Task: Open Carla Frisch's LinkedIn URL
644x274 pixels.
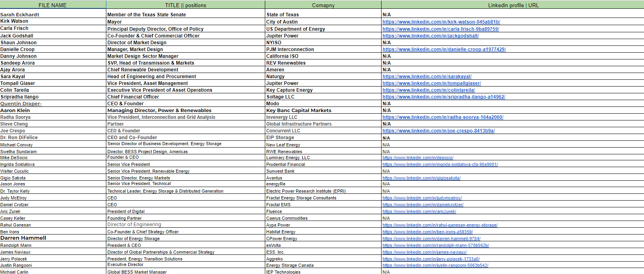Action: click(x=441, y=29)
